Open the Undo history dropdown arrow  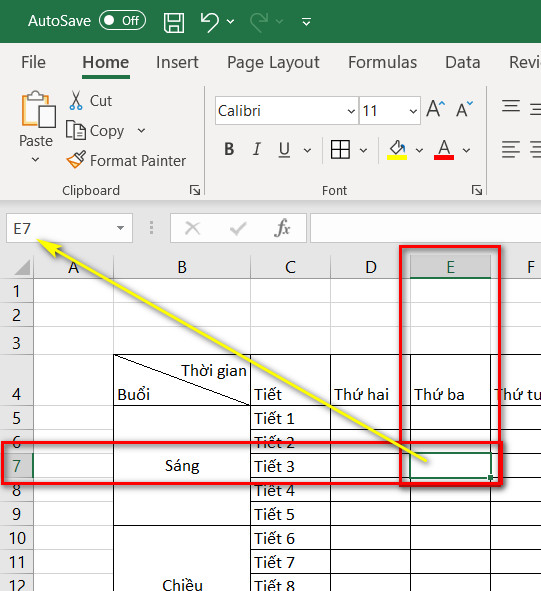pos(230,22)
